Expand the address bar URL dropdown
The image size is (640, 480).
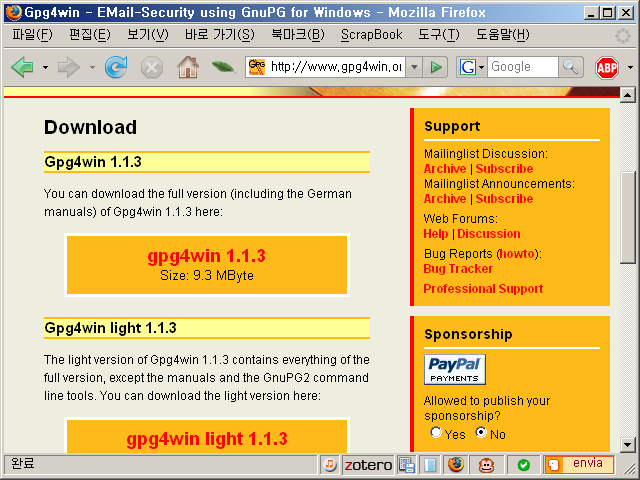[x=414, y=67]
